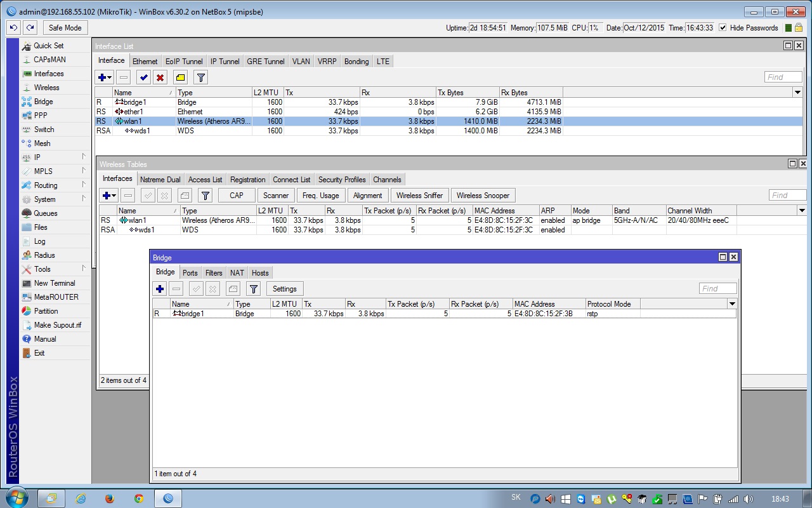Switch to the Bonding tab
This screenshot has width=812, height=508.
357,62
